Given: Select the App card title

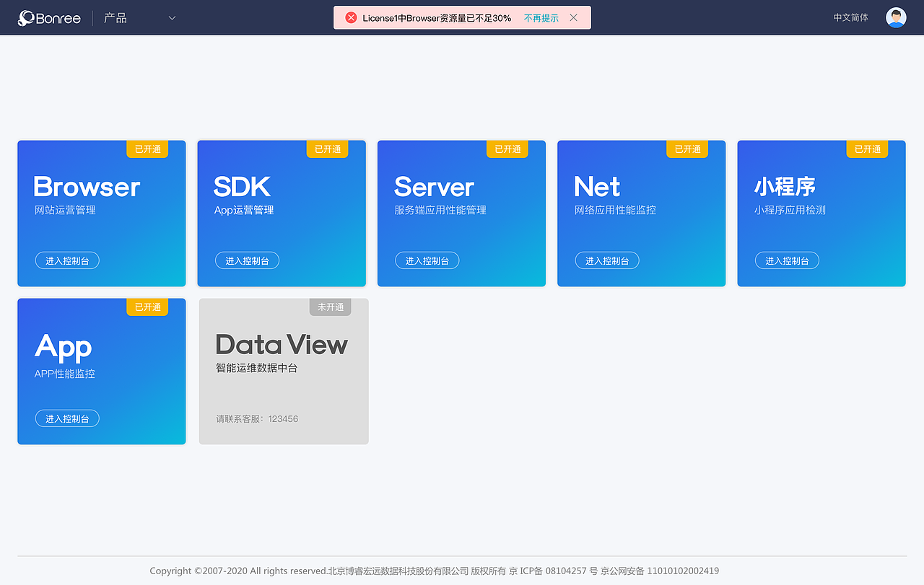Looking at the screenshot, I should click(x=64, y=348).
